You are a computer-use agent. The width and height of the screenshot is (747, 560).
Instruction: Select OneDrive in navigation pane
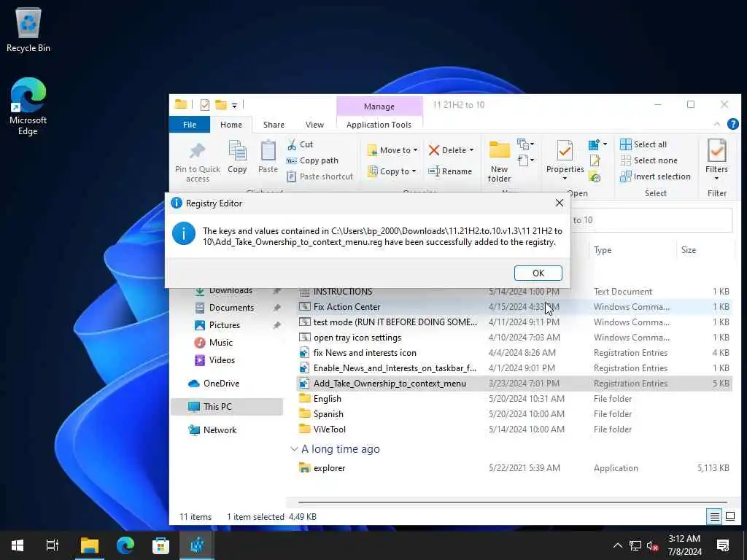(221, 384)
